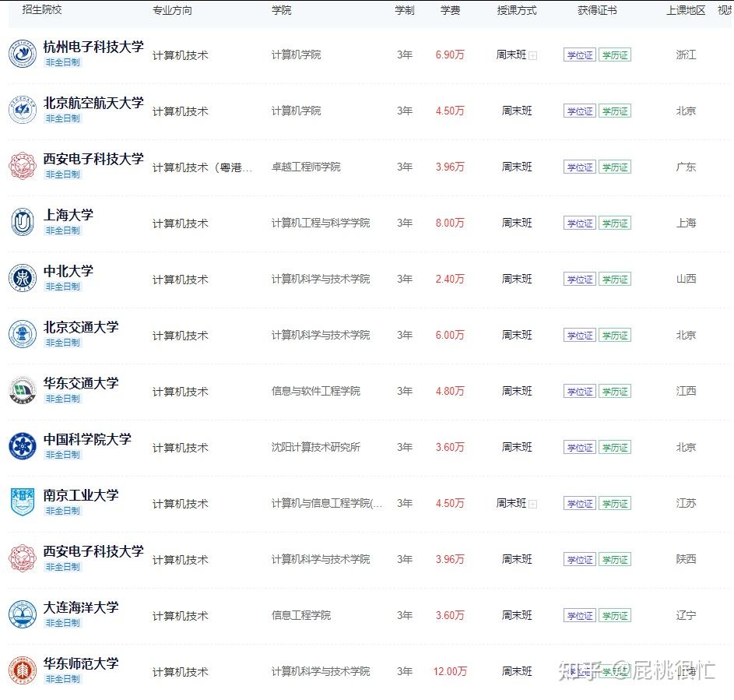734x700 pixels.
Task: Click the 中北大学 logo icon
Action: tap(23, 278)
